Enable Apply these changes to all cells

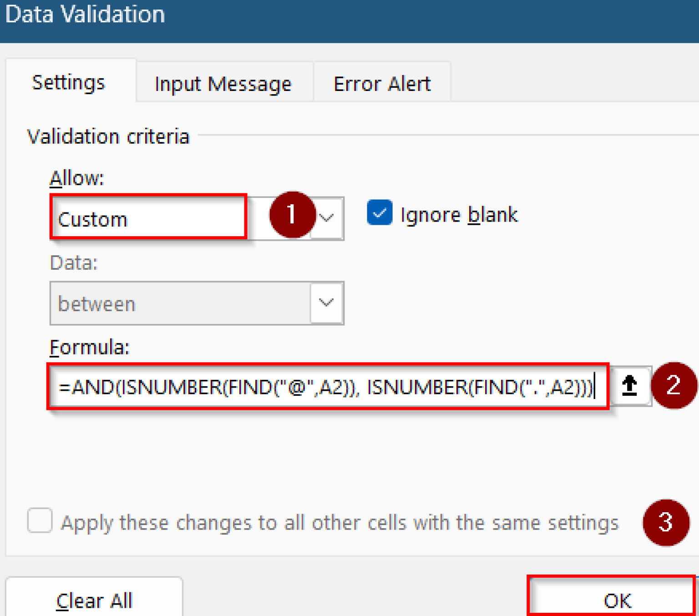(40, 520)
